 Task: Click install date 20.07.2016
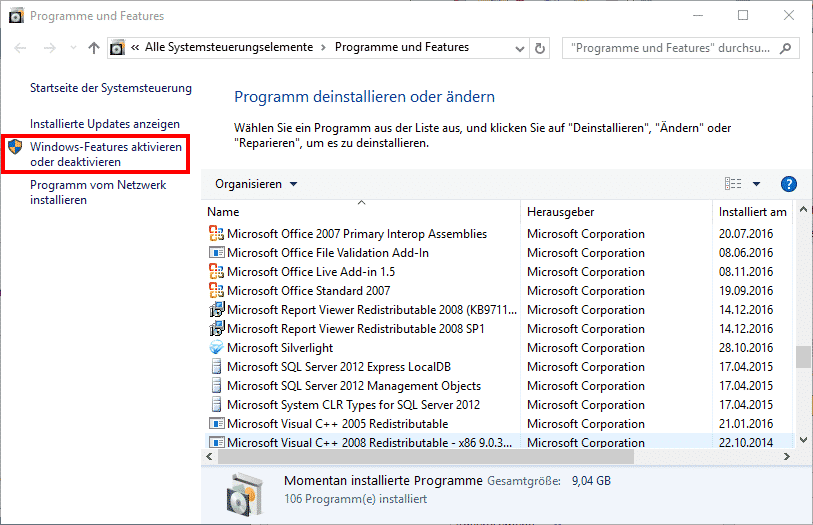click(746, 234)
